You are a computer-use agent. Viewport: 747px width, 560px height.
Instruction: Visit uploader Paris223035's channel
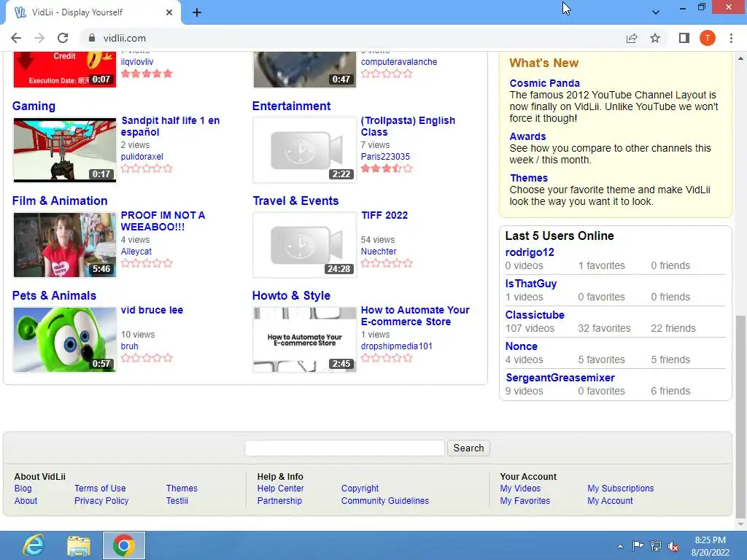[x=385, y=156]
